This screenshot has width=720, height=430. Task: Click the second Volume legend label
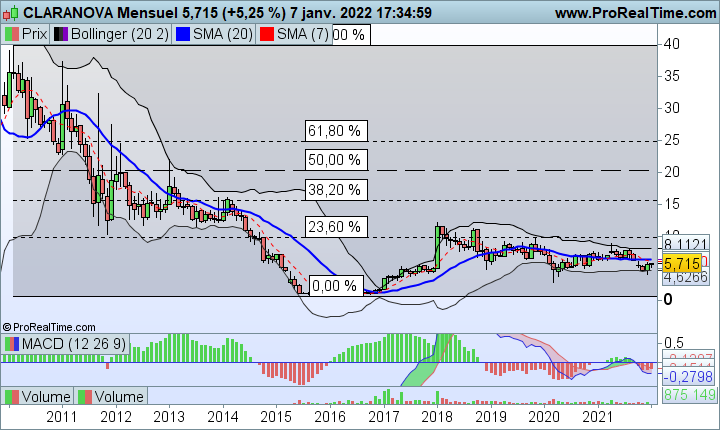pyautogui.click(x=119, y=396)
